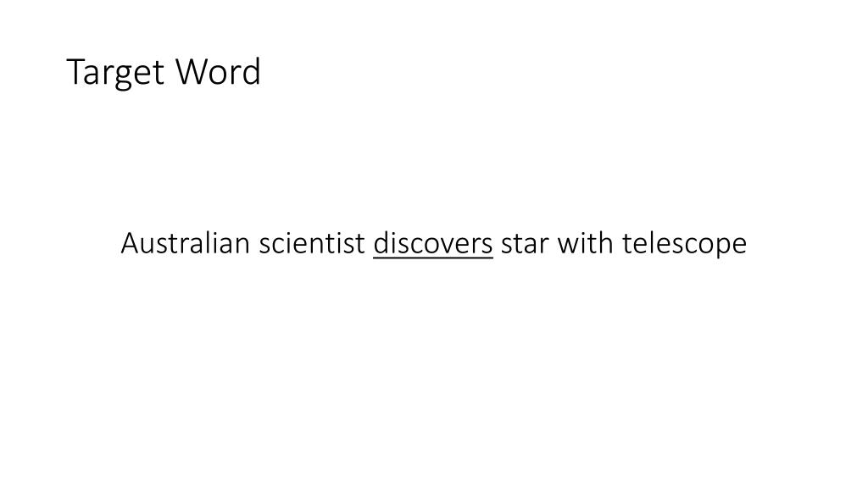Click the final "e" of "telescope"
This screenshot has height=488, width=868.
(740, 247)
